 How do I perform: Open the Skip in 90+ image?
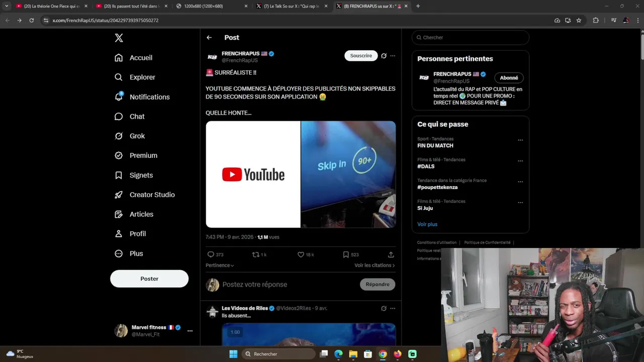[349, 174]
